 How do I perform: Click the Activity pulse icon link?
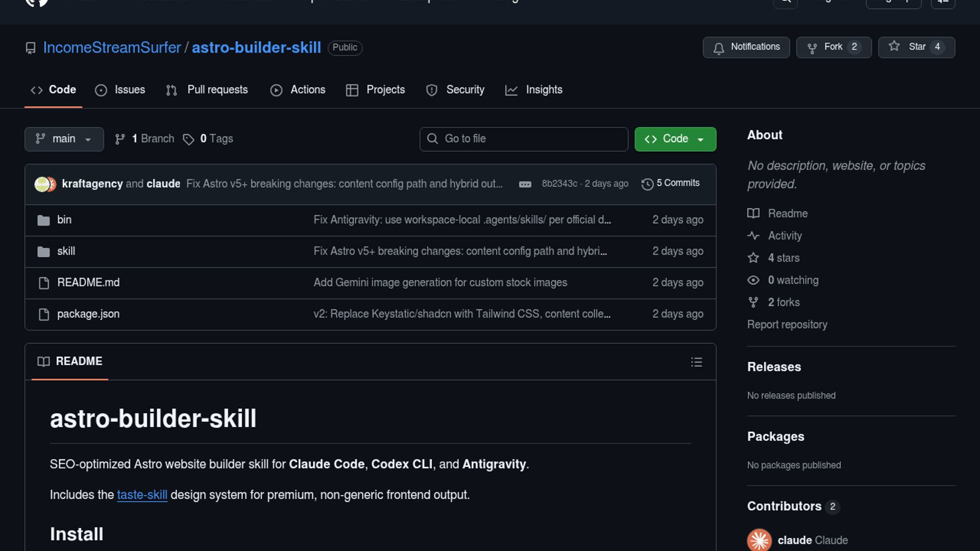[x=753, y=236]
